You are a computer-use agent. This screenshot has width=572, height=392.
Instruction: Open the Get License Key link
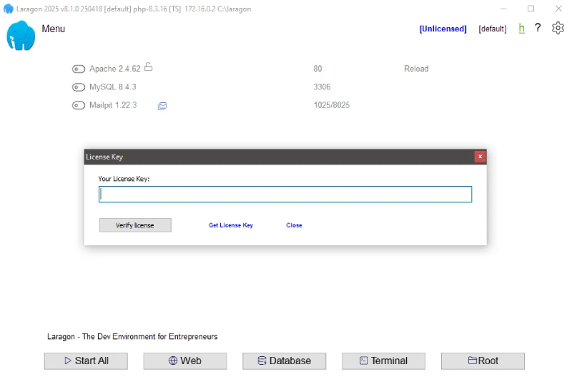pyautogui.click(x=231, y=225)
